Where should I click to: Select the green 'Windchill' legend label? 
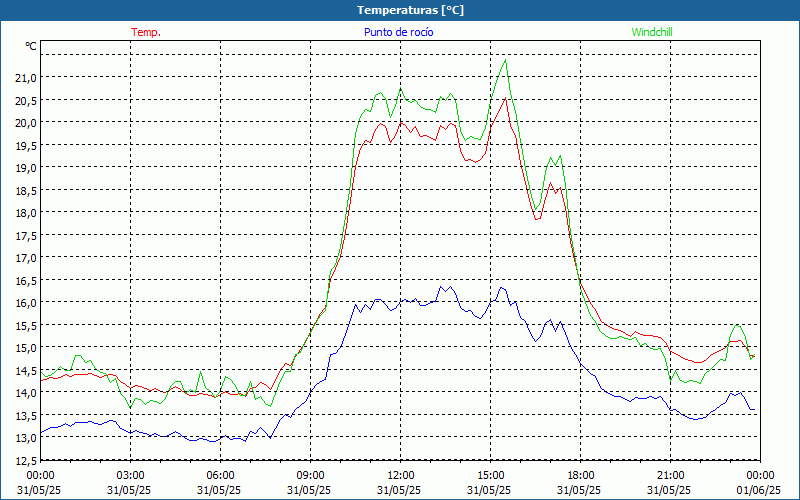[652, 32]
